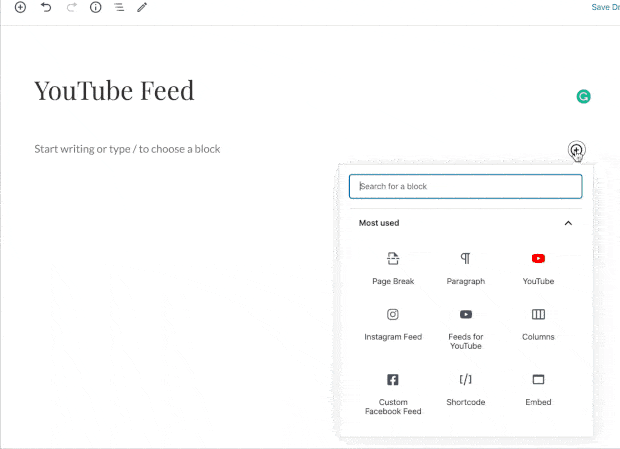Click the YouTube Feed page title

(114, 91)
